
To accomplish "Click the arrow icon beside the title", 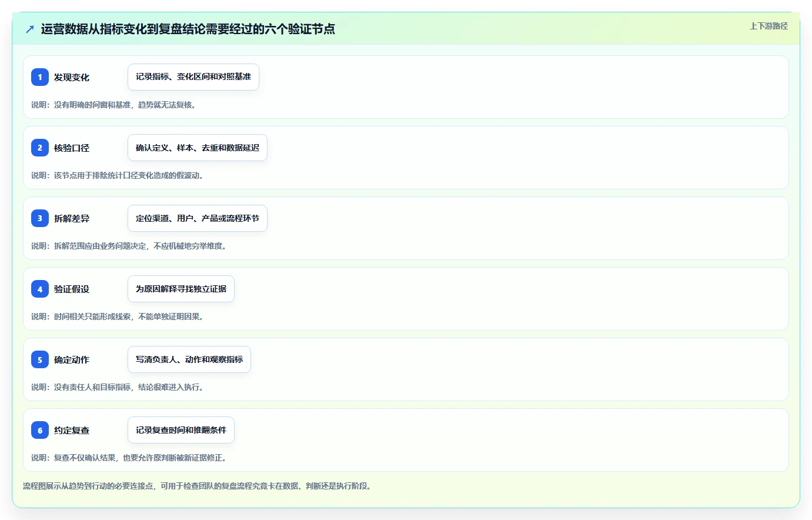I will pyautogui.click(x=30, y=29).
